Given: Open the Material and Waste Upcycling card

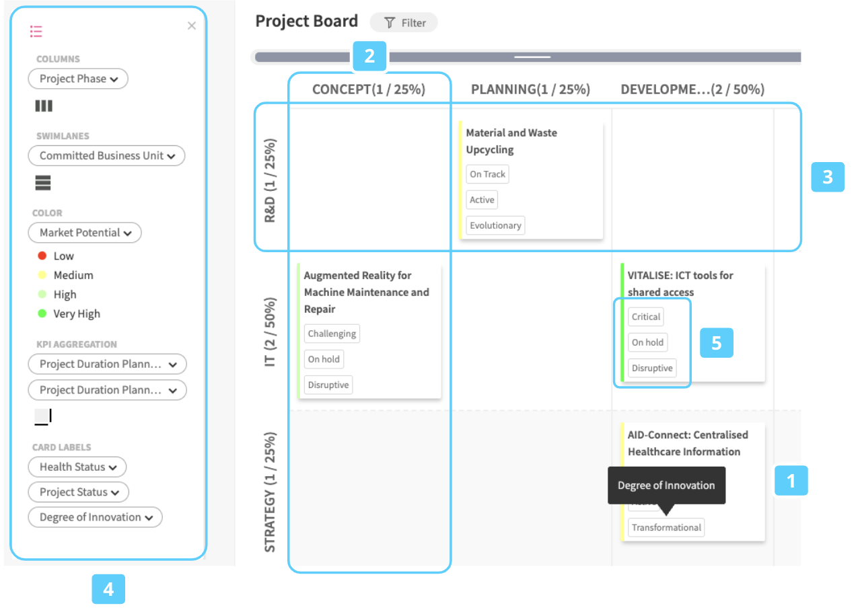Looking at the screenshot, I should 511,141.
